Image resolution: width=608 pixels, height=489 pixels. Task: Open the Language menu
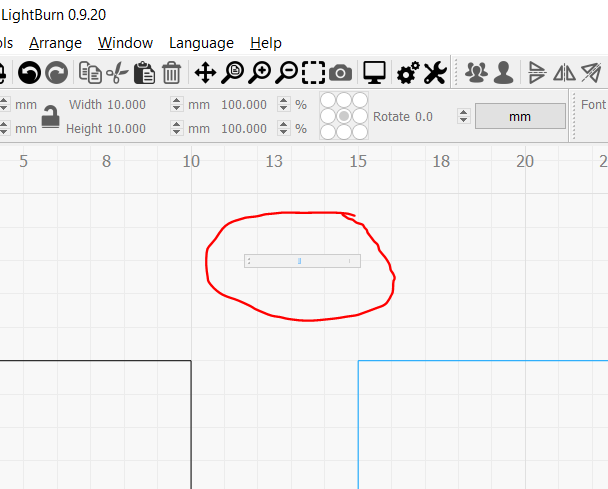(201, 43)
